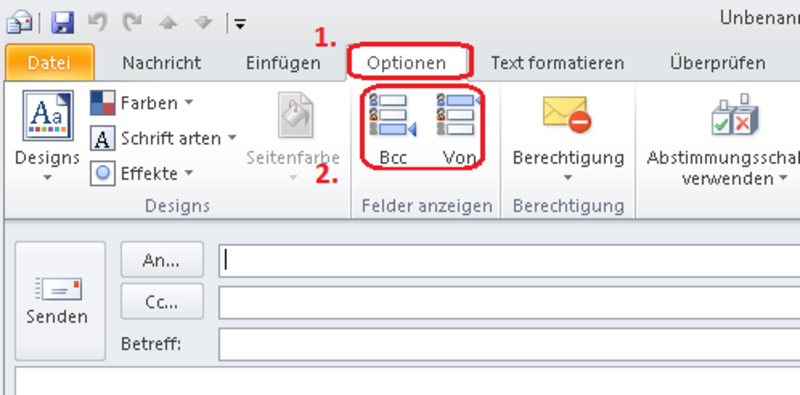Click the Berechtigung envelope icon
800x395 pixels.
[x=567, y=114]
